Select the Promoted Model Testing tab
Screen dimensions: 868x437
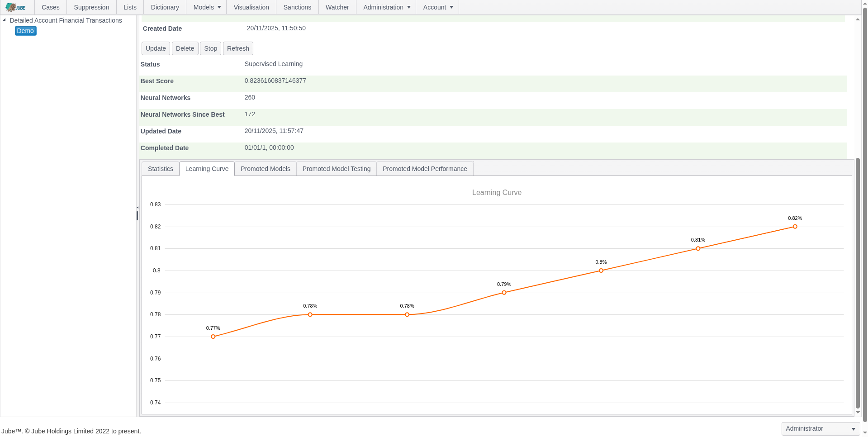336,169
